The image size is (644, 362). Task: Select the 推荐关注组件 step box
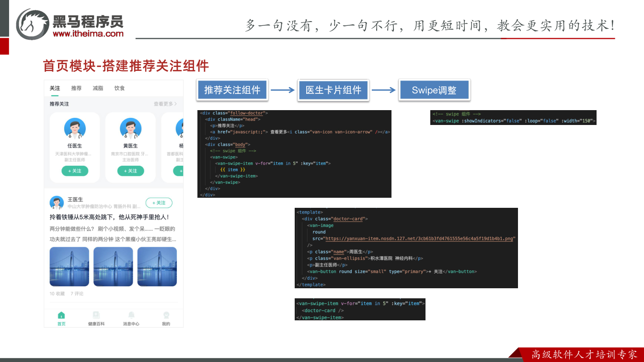coord(232,90)
